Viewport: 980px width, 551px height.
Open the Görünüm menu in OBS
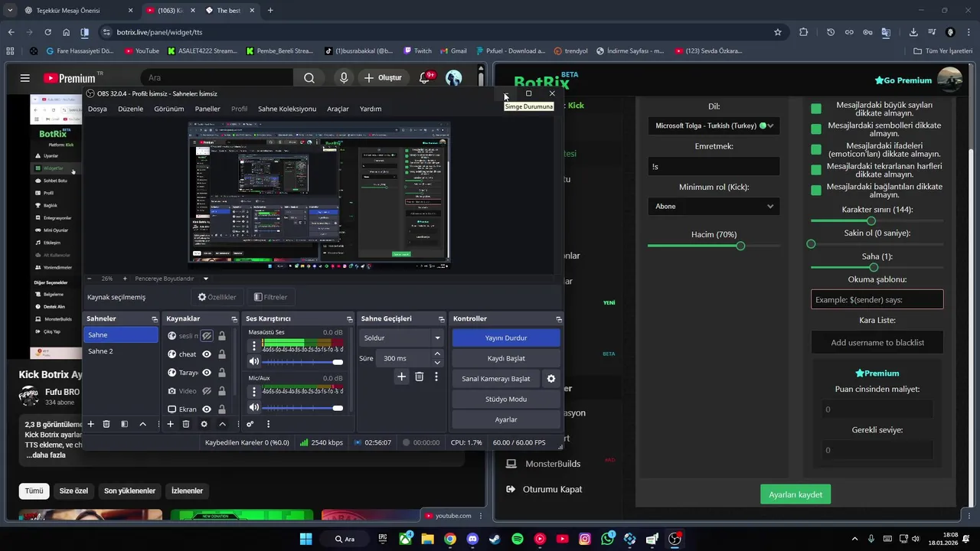point(168,109)
